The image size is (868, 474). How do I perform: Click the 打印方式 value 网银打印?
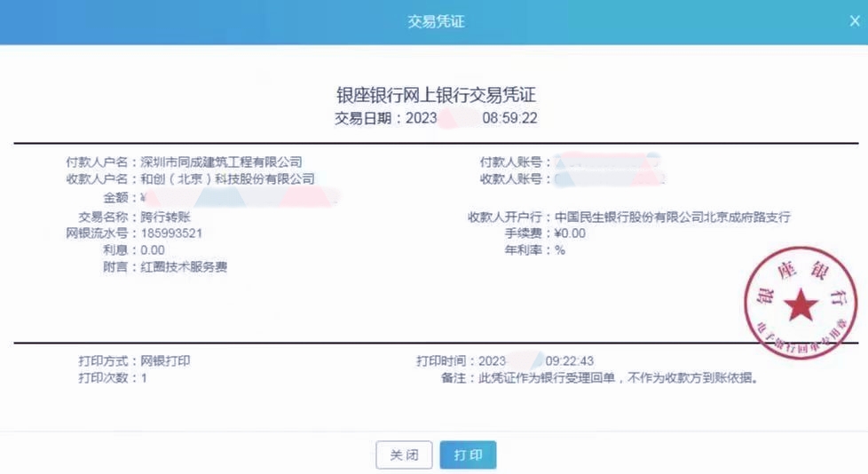click(x=165, y=361)
